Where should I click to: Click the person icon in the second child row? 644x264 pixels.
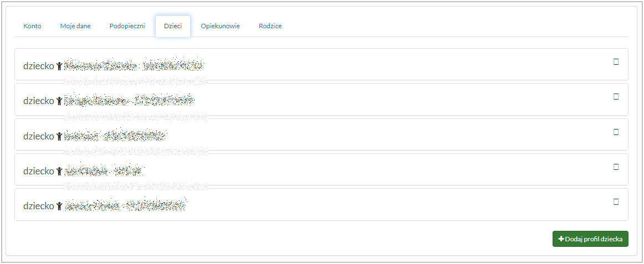pyautogui.click(x=59, y=101)
